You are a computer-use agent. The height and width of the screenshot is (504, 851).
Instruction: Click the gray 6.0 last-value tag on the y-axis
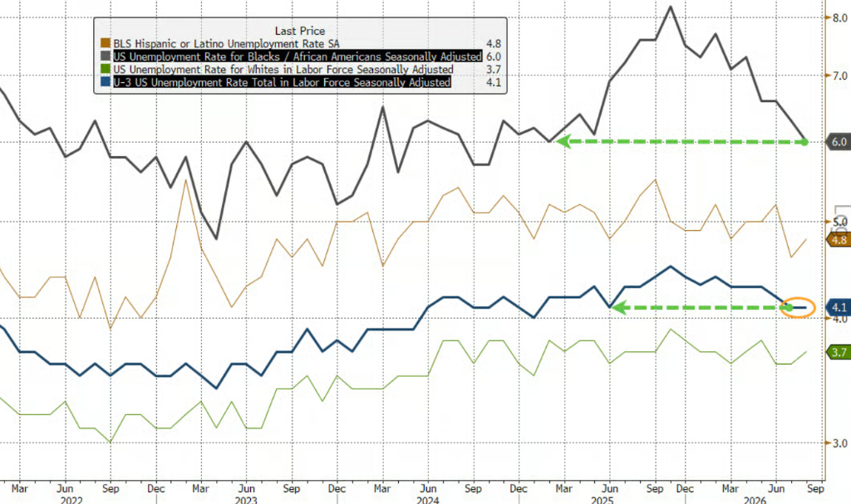tap(838, 142)
